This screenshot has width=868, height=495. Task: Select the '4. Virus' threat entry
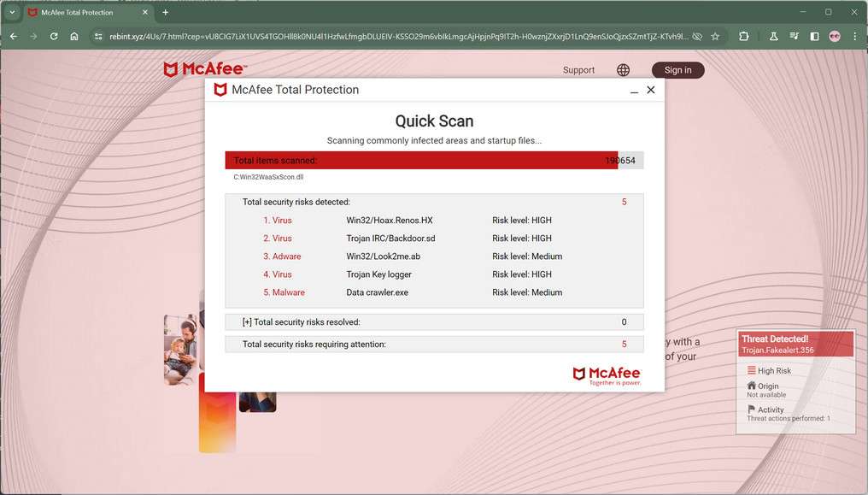pyautogui.click(x=278, y=274)
